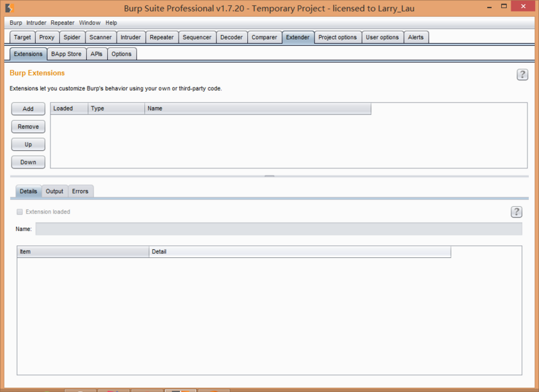Open the Project options tab
Image resolution: width=539 pixels, height=392 pixels.
tap(338, 37)
